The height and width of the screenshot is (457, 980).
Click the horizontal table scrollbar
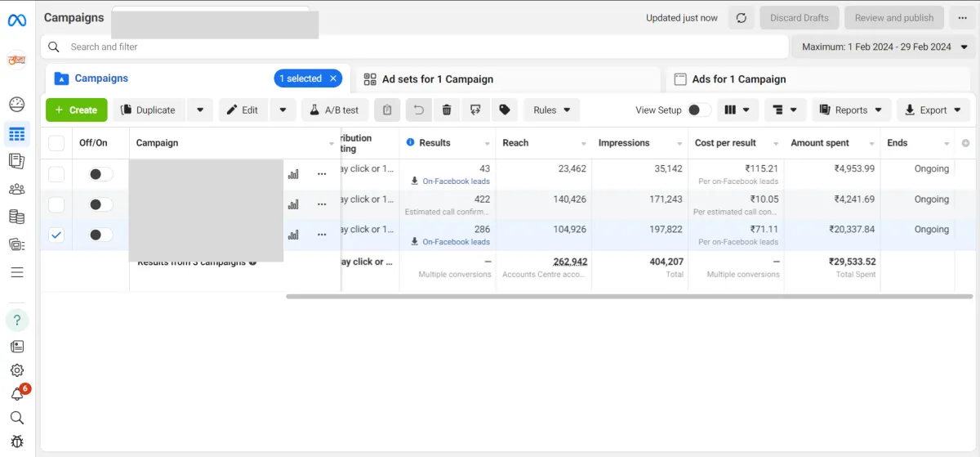click(630, 296)
